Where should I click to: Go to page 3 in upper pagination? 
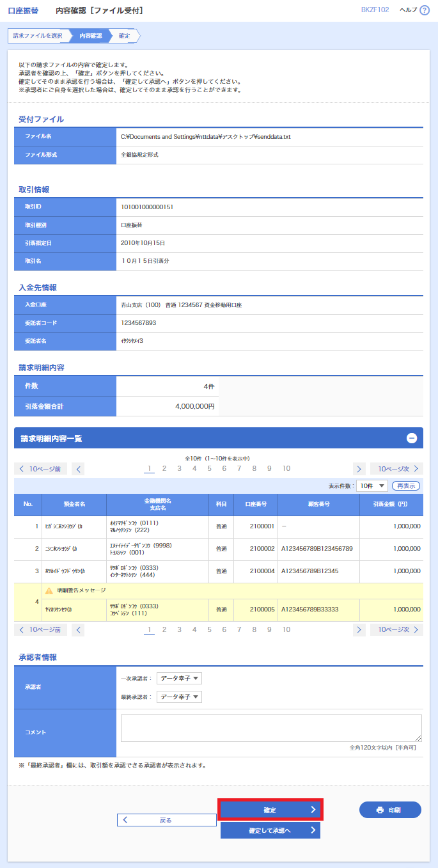pos(179,468)
